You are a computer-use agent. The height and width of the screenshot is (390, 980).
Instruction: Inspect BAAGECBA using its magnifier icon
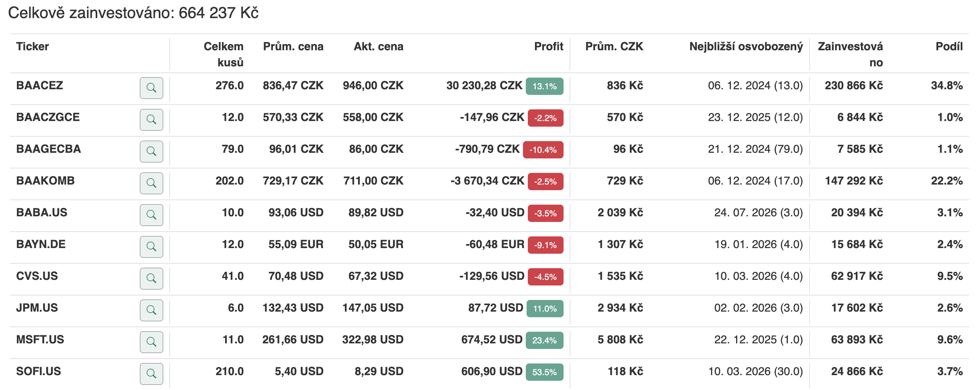(151, 151)
